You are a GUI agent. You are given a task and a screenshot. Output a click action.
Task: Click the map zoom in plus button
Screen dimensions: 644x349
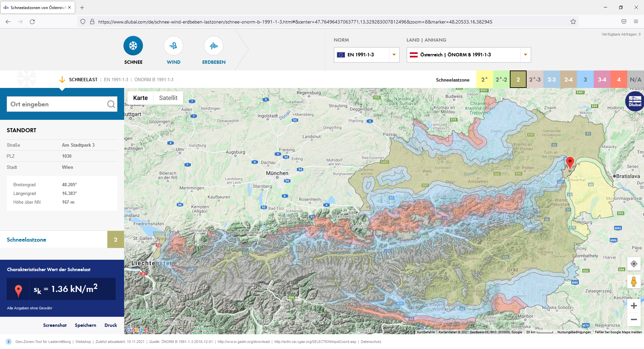coord(634,306)
